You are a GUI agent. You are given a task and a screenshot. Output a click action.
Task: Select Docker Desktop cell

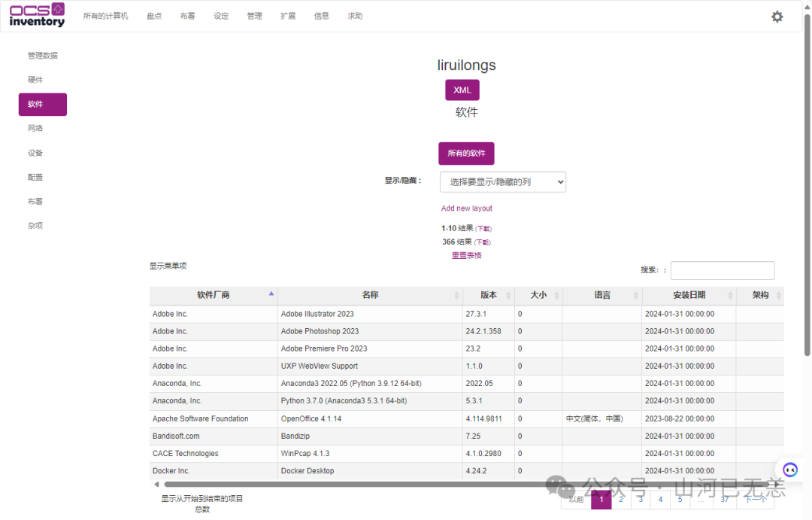(370, 471)
